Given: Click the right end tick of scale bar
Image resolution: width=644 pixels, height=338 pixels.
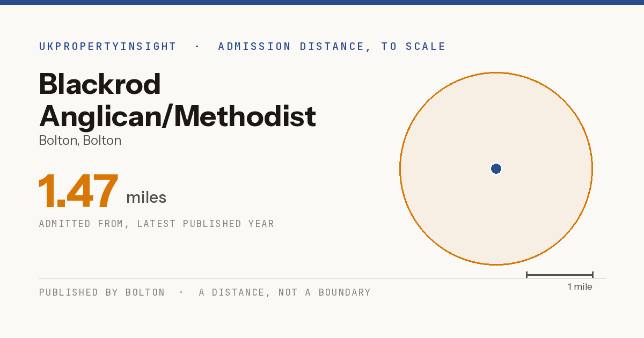Looking at the screenshot, I should pos(592,275).
